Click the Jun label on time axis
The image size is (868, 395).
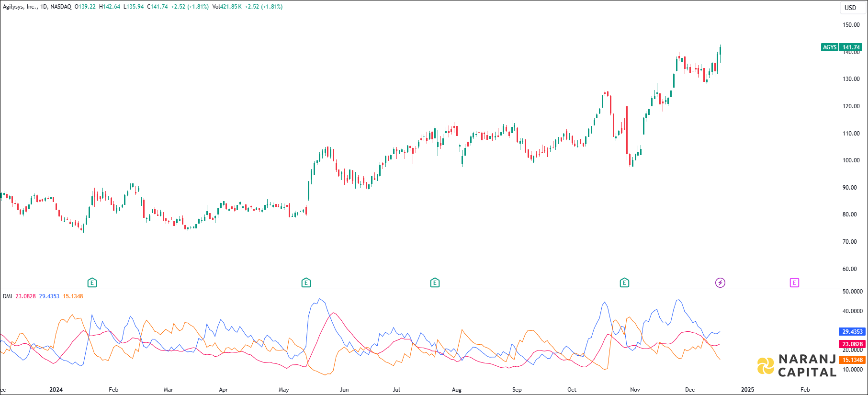344,390
